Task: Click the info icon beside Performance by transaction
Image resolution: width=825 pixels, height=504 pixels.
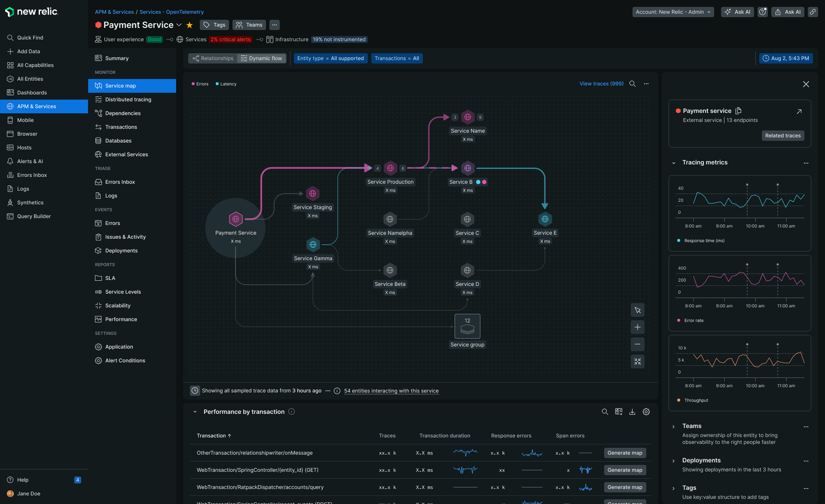Action: coord(291,412)
